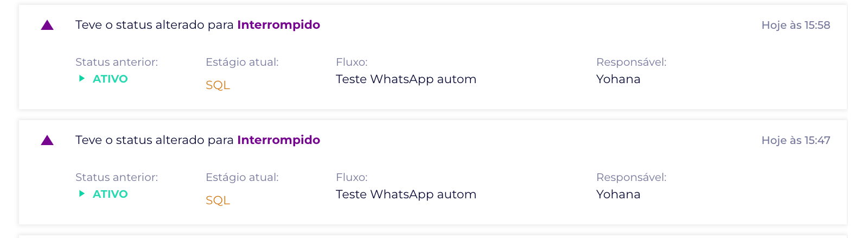
Task: Open the Teste WhatsApp autom flow from 15:58
Action: pyautogui.click(x=406, y=79)
